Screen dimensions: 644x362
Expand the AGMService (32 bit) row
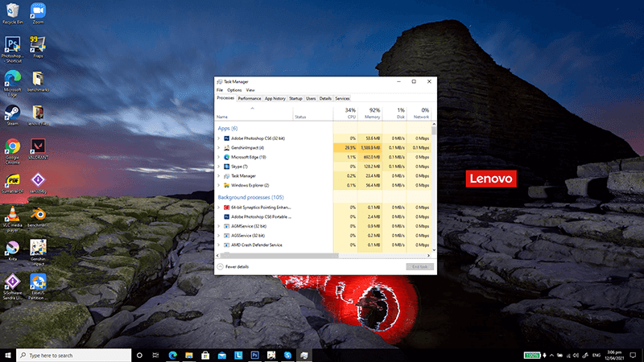[218, 226]
